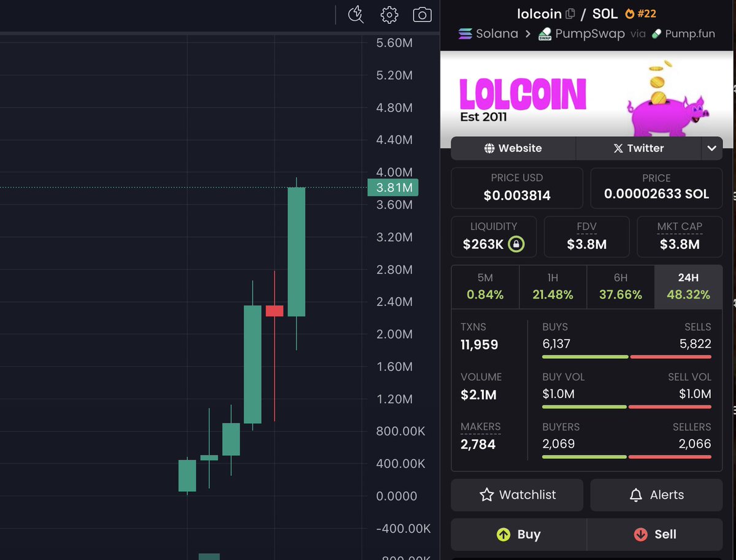Click the red down-arrow Sell icon
736x560 pixels.
(640, 534)
